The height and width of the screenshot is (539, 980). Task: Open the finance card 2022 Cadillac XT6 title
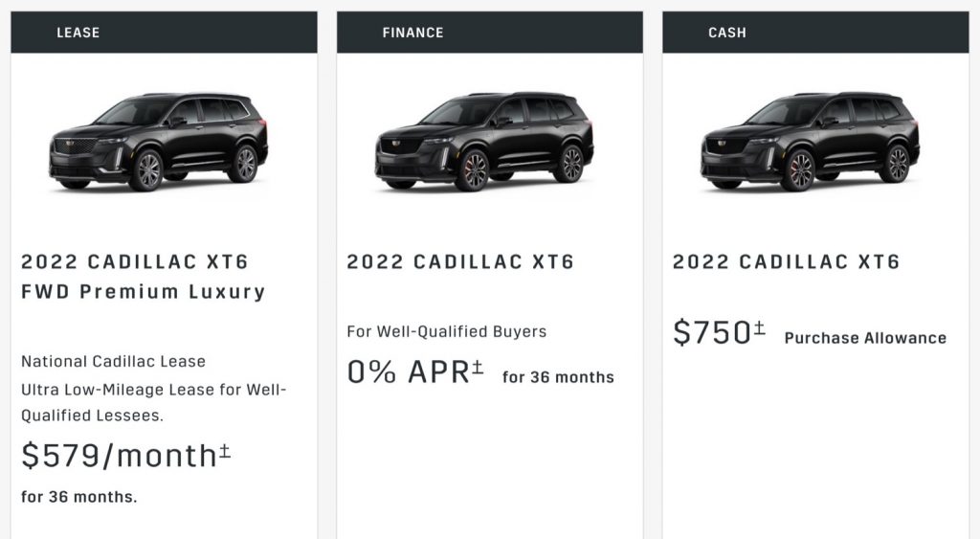pyautogui.click(x=460, y=261)
